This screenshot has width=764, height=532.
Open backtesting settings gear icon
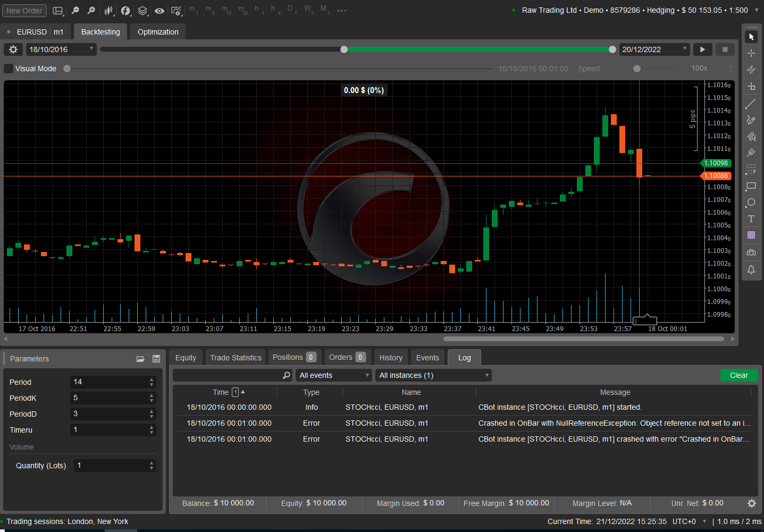click(x=13, y=49)
